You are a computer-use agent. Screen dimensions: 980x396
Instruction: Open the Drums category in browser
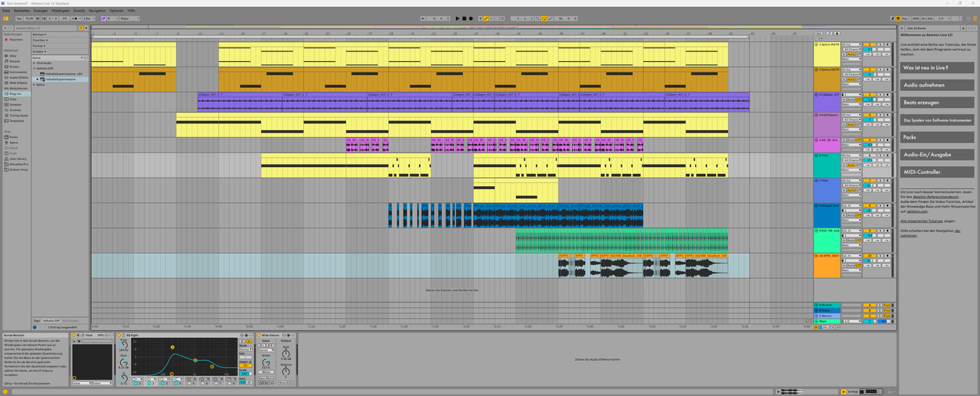pos(13,67)
